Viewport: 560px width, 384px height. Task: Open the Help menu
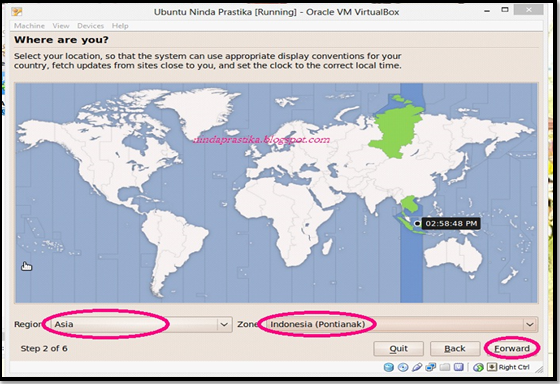click(120, 26)
